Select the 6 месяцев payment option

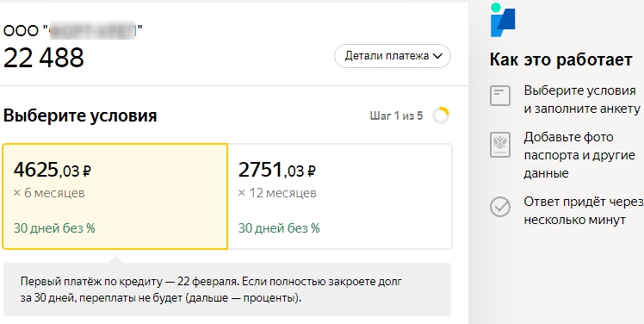[x=115, y=196]
